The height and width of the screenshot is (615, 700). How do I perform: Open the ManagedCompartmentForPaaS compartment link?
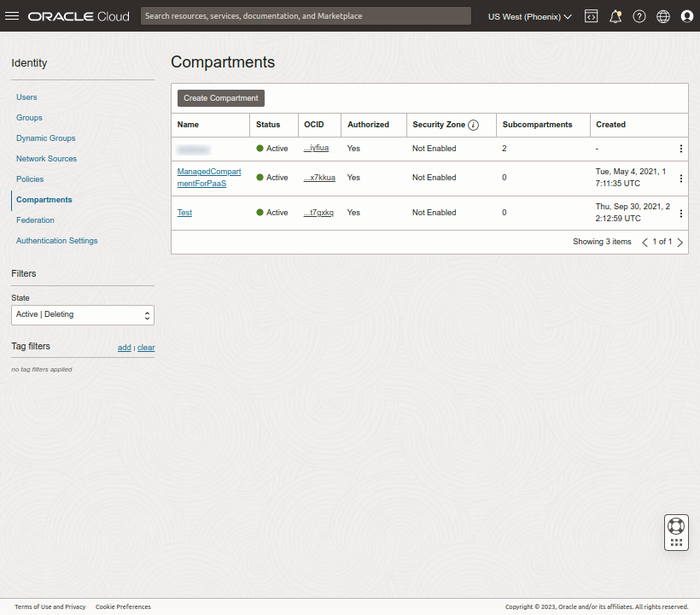(x=208, y=177)
